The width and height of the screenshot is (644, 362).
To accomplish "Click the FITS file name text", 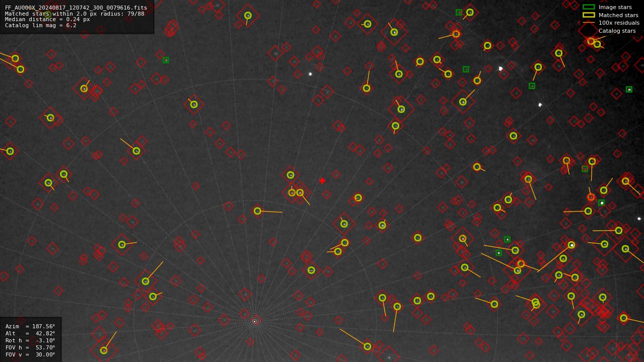I will click(x=76, y=8).
